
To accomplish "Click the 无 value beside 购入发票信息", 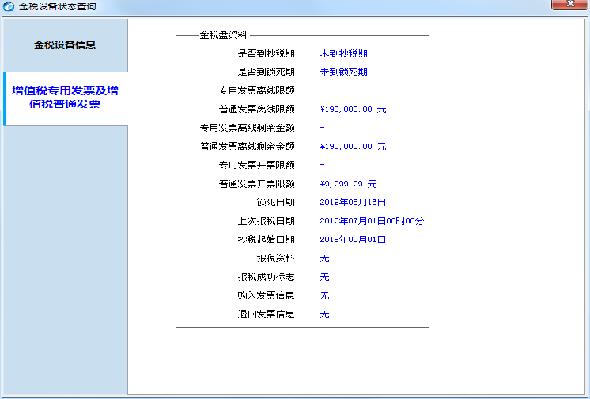I will pyautogui.click(x=324, y=295).
